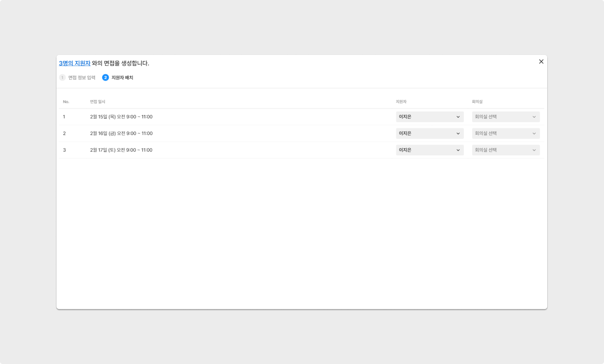Click the blue step 2 circle

click(x=105, y=78)
